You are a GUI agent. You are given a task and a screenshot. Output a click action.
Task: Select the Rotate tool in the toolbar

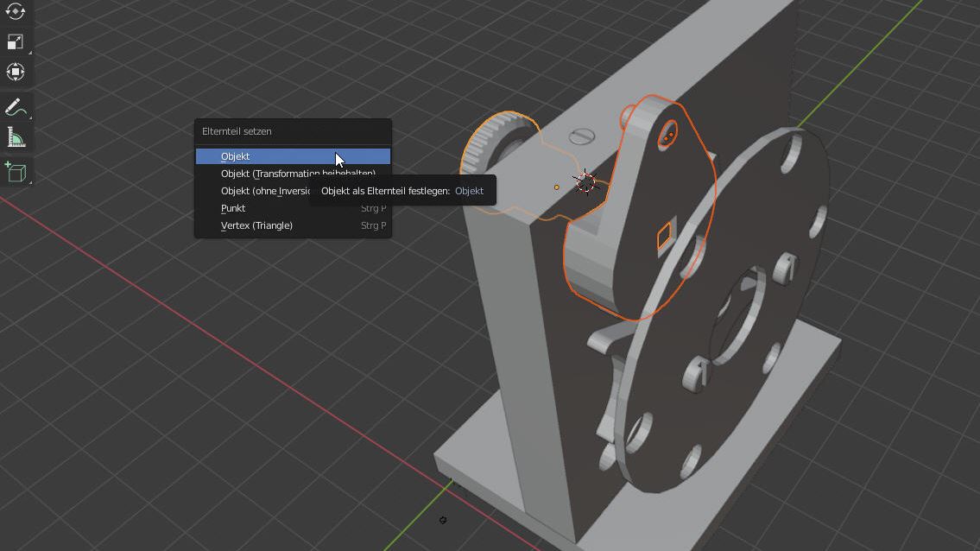tap(15, 10)
